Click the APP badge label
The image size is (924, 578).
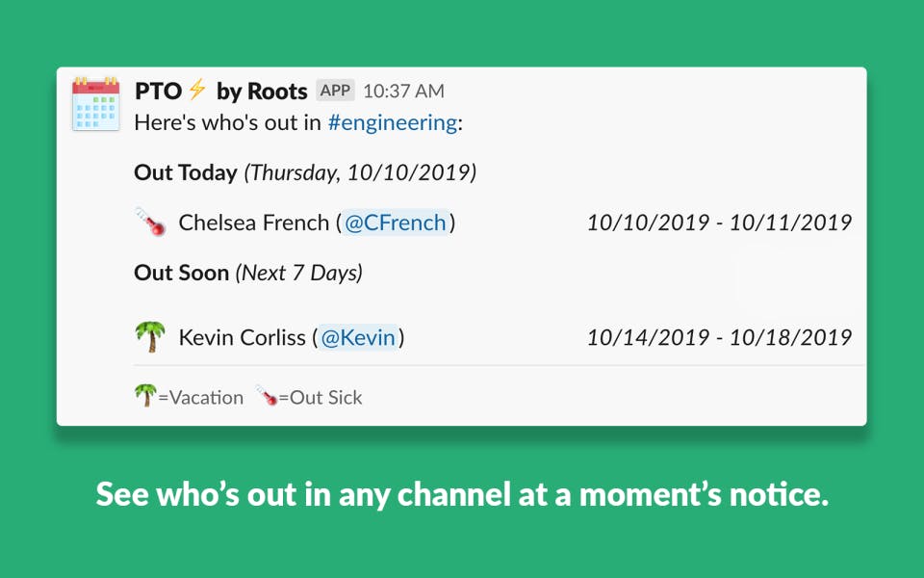[335, 91]
